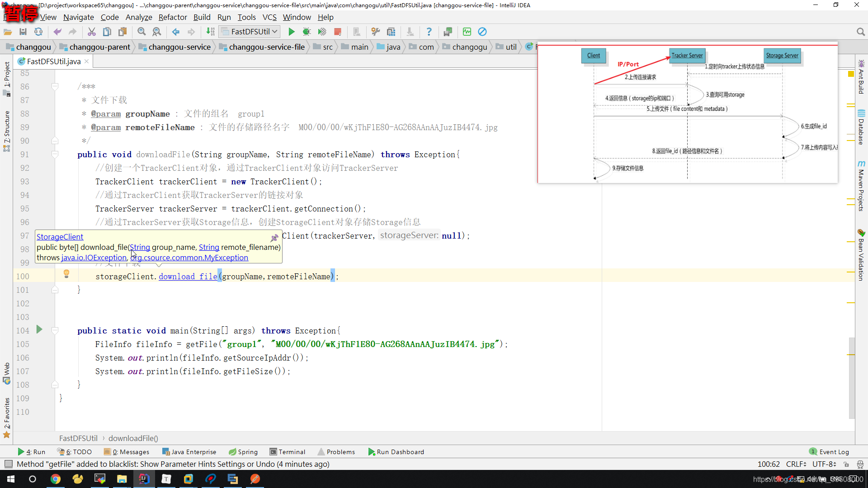The width and height of the screenshot is (868, 488).
Task: Debug FastDFSUtil with the bug icon
Action: point(307,32)
